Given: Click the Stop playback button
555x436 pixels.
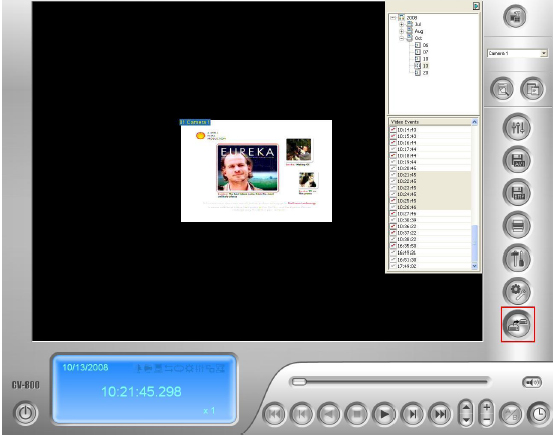Looking at the screenshot, I should coord(357,414).
